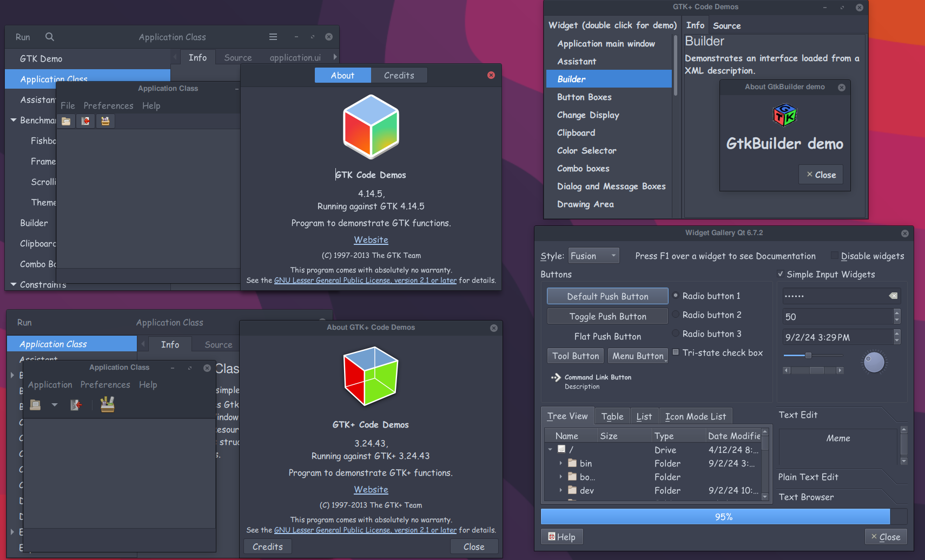Click the Run button in upper GTK Demo window
Screen dimensions: 925x560
[x=23, y=37]
